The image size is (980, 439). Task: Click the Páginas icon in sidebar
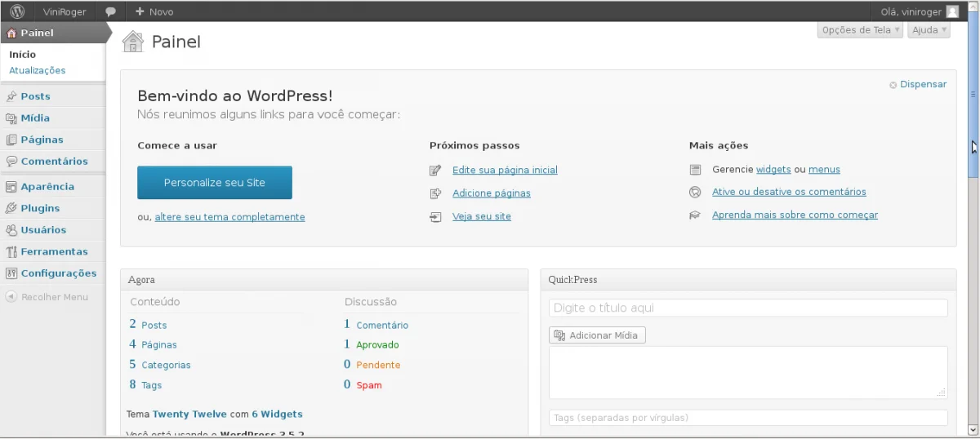11,140
